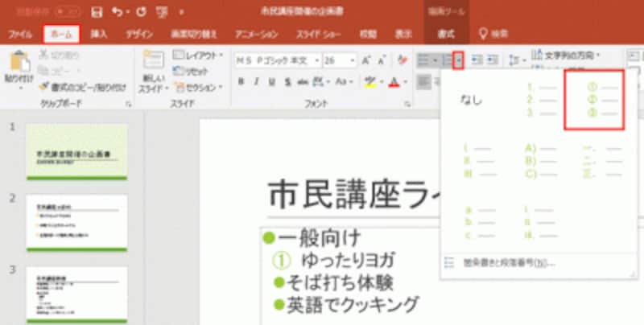Click the Undo arrow icon
Viewport: 644px width, 325px height.
[x=118, y=12]
